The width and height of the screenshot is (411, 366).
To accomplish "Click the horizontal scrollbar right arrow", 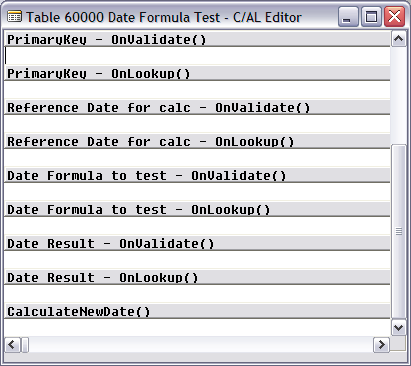I will click(x=381, y=344).
